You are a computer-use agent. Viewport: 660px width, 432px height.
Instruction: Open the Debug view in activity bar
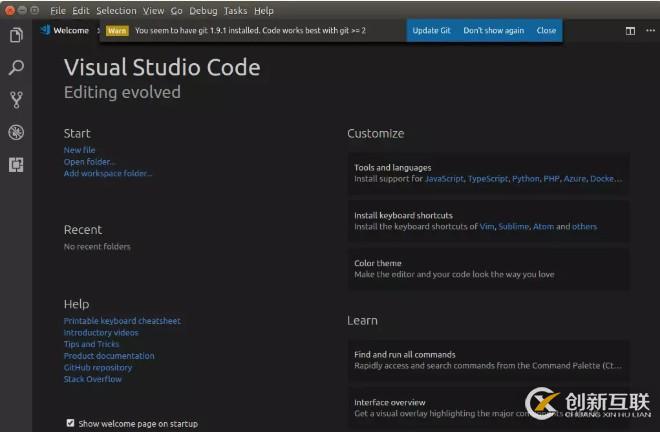tap(16, 132)
